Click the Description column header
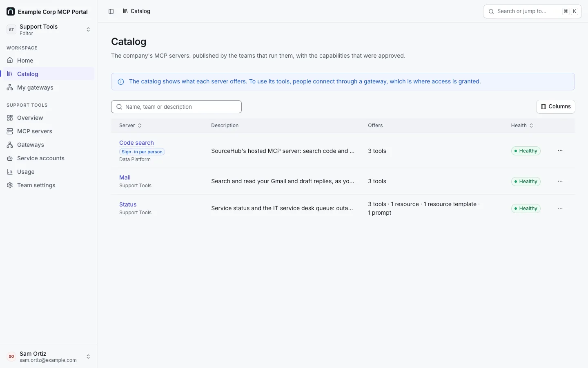This screenshot has width=588, height=368. pyautogui.click(x=225, y=126)
